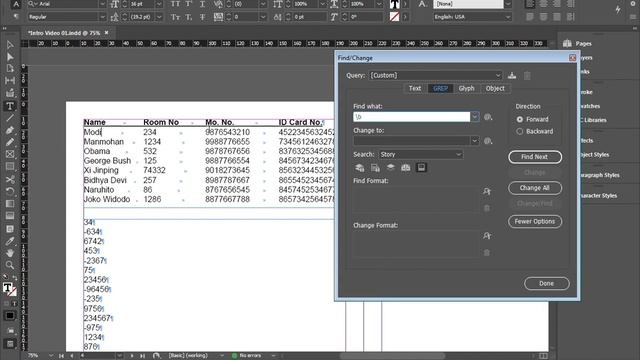Select the Direct Selection tool
This screenshot has width=640, height=360.
tap(10, 57)
